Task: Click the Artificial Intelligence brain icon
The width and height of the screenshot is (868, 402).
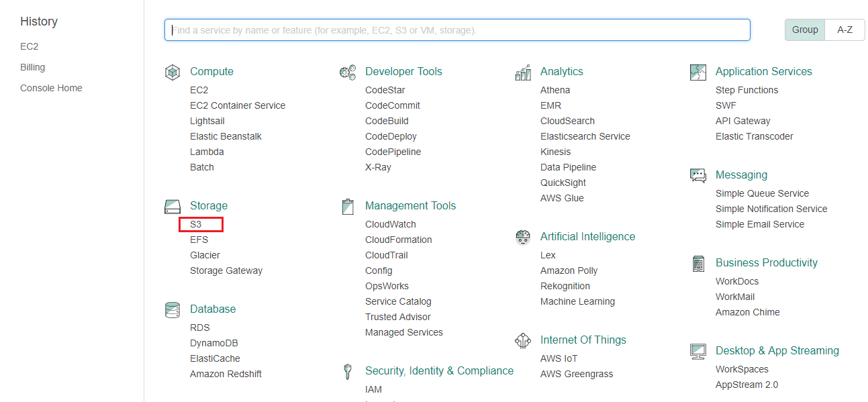Action: 523,238
